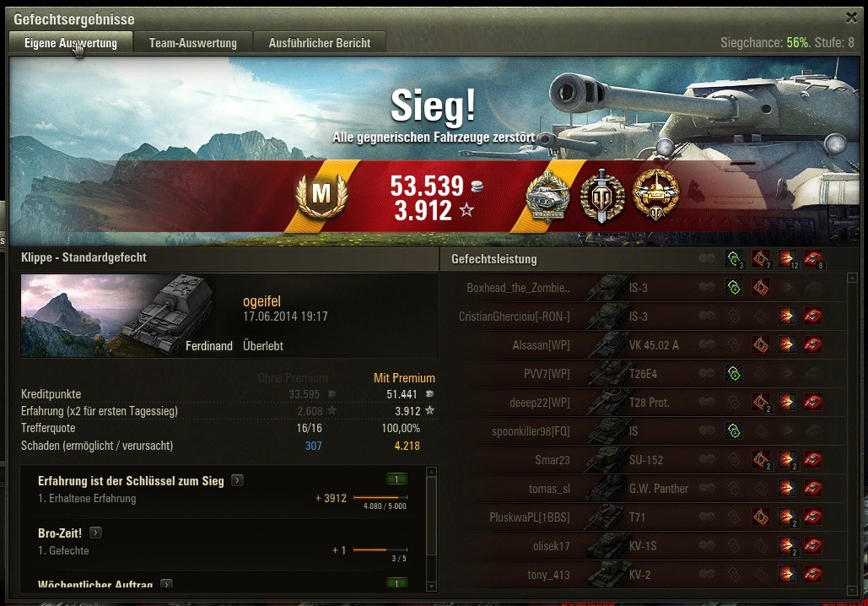Expand the Wöchentlicher Auftrag mission
Viewport: 868px width, 606px height.
tap(166, 584)
